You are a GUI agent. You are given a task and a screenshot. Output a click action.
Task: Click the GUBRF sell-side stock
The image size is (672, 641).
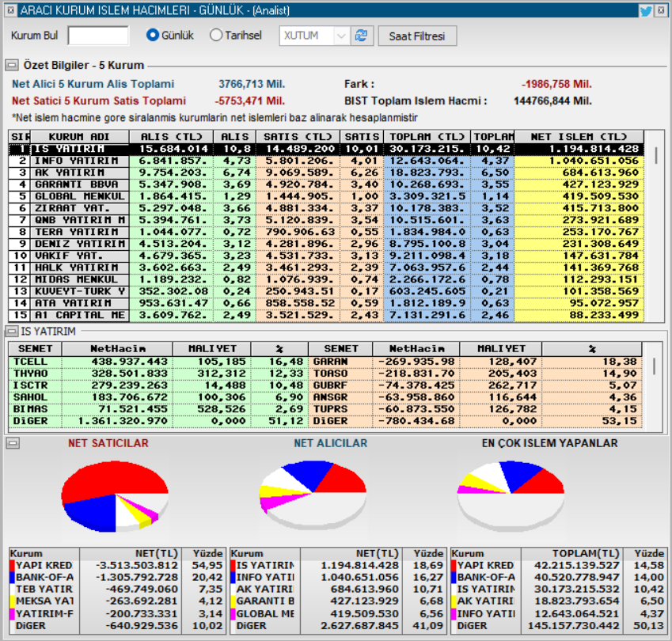(x=475, y=385)
